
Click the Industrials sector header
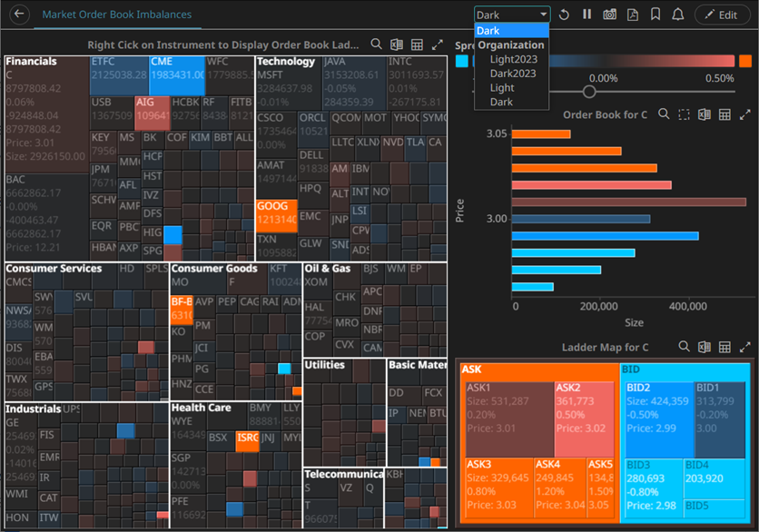(33, 409)
